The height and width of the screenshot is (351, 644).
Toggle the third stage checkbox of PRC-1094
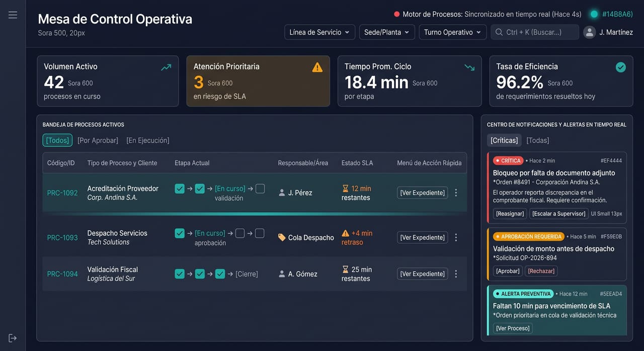(x=220, y=274)
